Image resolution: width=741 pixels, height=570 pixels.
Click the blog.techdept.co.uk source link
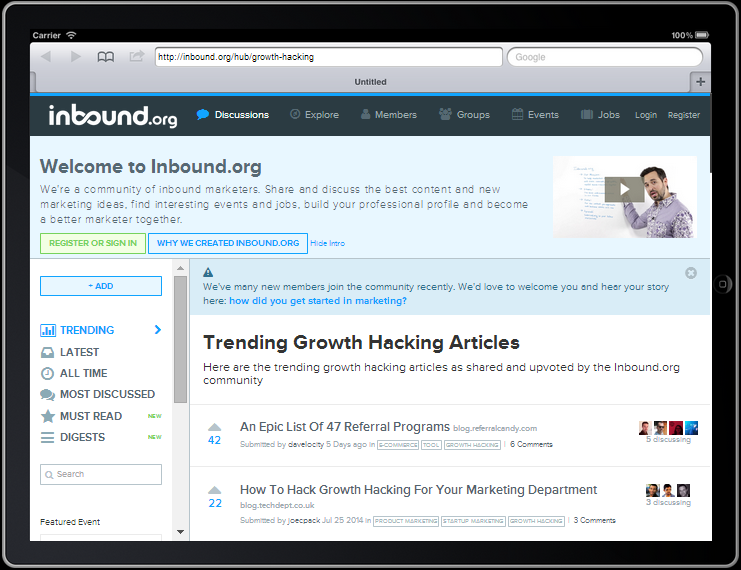tap(277, 505)
